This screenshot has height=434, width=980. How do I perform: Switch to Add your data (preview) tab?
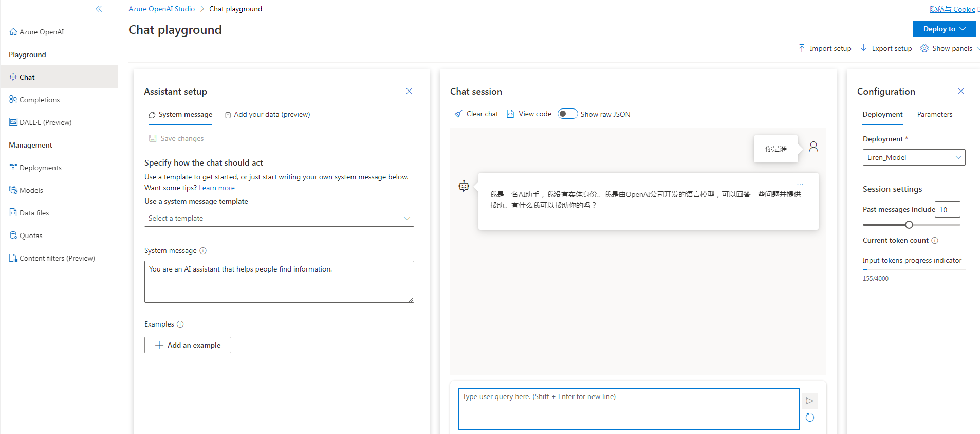[x=267, y=115]
